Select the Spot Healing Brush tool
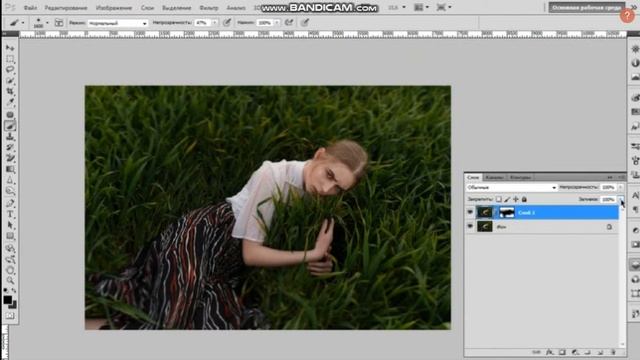 click(10, 115)
